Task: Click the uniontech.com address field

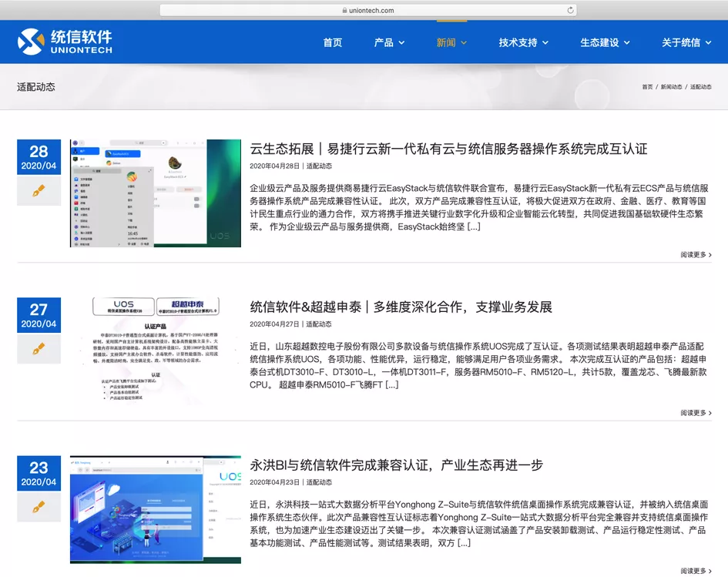Action: [368, 10]
